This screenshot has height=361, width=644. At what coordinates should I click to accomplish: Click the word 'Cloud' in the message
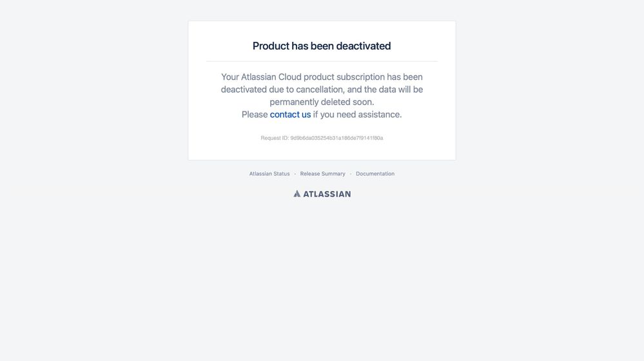pyautogui.click(x=290, y=77)
